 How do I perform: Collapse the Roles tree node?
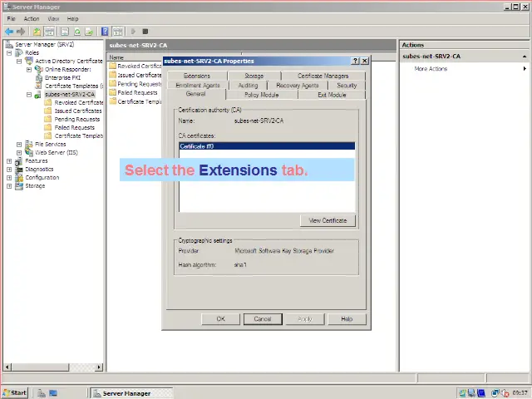[x=9, y=52]
